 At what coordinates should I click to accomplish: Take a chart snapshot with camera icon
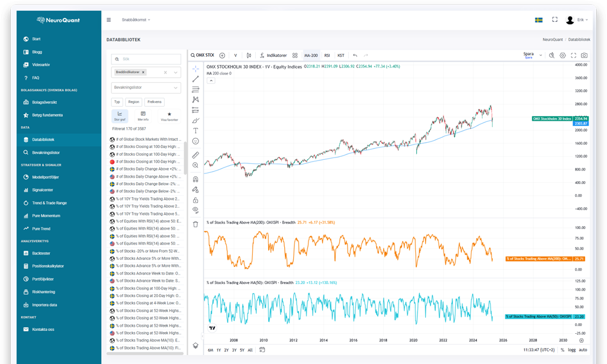pyautogui.click(x=584, y=55)
